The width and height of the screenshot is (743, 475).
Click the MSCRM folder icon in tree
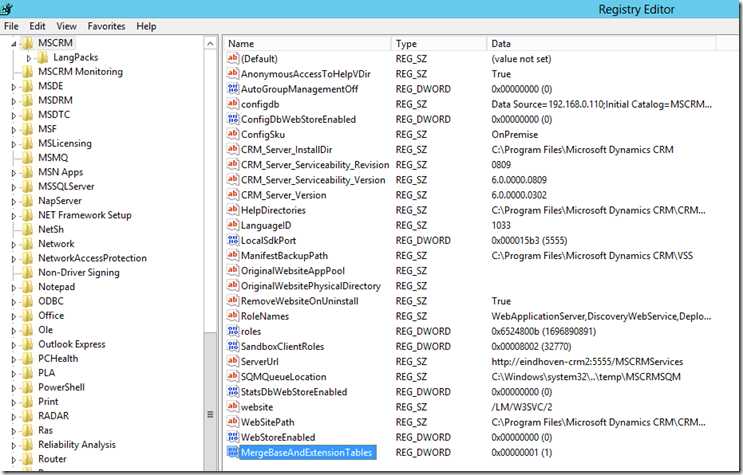click(27, 43)
